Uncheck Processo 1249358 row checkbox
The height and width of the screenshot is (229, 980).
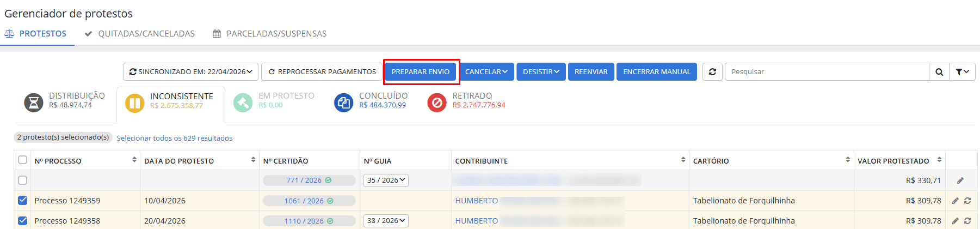tap(22, 220)
